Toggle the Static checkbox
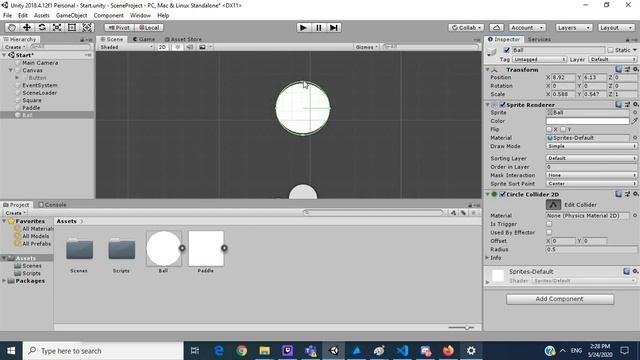640x360 pixels. (610, 50)
